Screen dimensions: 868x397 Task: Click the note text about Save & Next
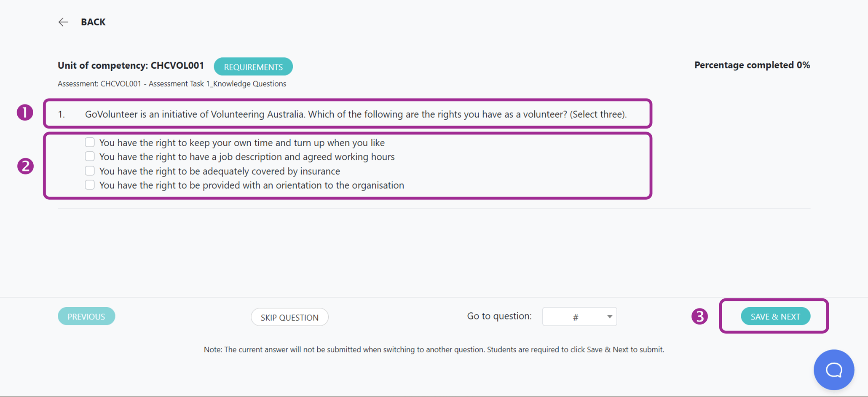click(434, 349)
